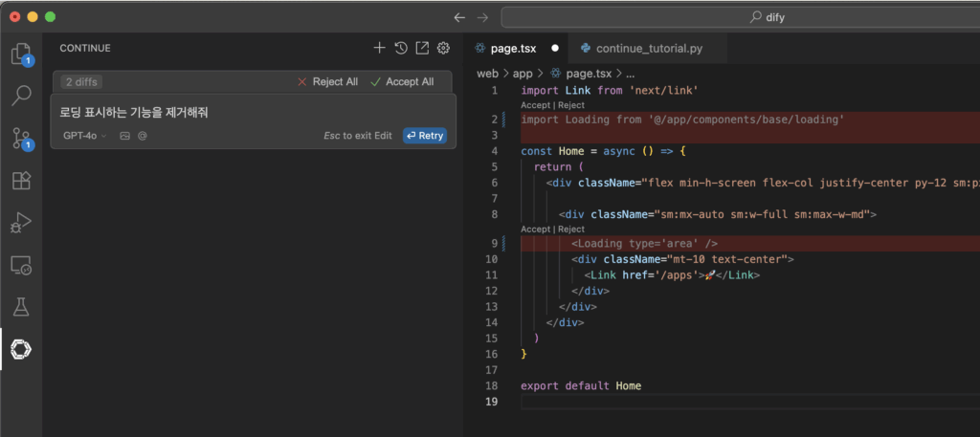
Task: Open Continue in a new window
Action: (x=422, y=48)
